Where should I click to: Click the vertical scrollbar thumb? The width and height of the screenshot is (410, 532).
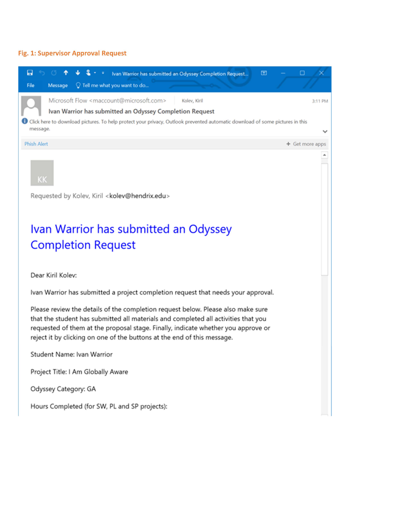click(x=324, y=219)
